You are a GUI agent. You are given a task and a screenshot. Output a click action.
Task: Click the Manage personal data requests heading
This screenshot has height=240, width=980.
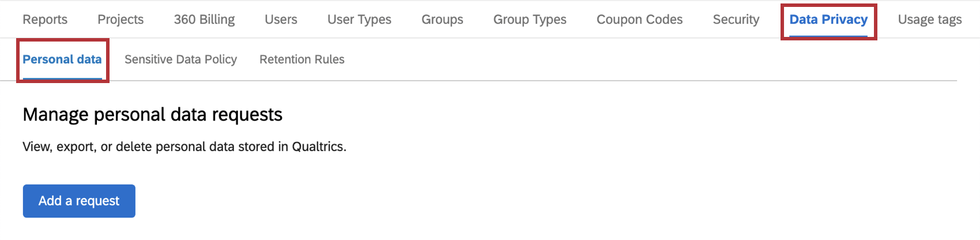(152, 115)
